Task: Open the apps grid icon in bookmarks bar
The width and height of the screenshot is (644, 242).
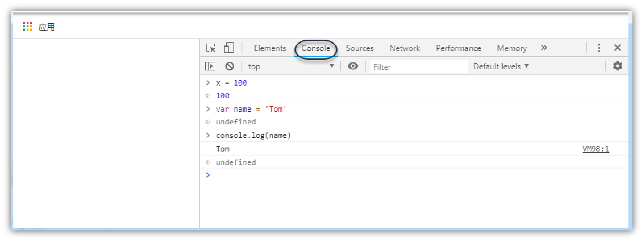Action: pyautogui.click(x=28, y=27)
